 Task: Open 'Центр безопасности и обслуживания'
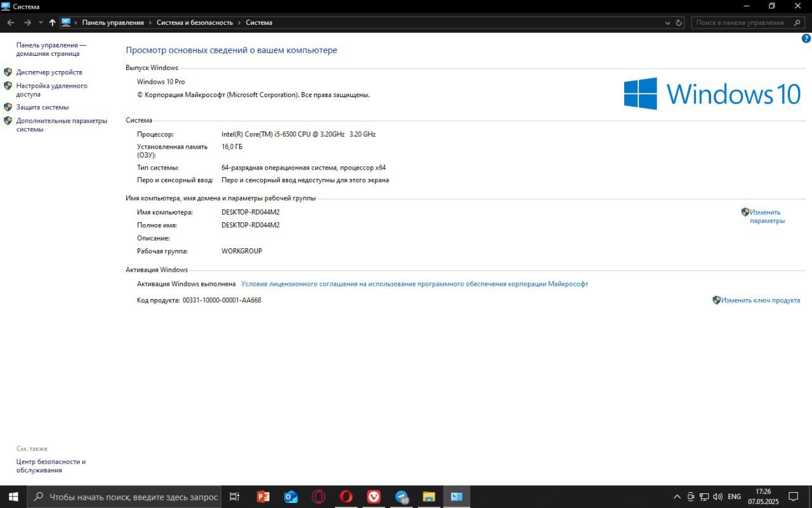tap(51, 466)
